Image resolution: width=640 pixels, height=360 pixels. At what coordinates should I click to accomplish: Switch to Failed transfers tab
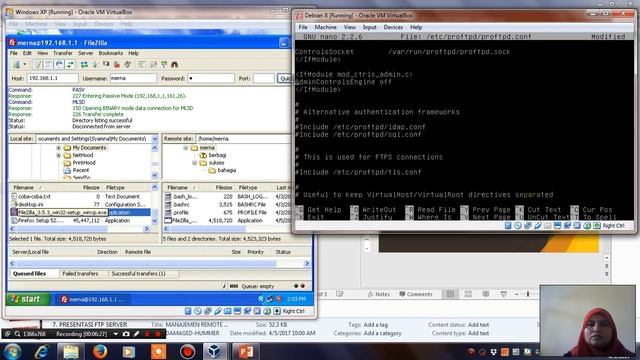(80, 273)
